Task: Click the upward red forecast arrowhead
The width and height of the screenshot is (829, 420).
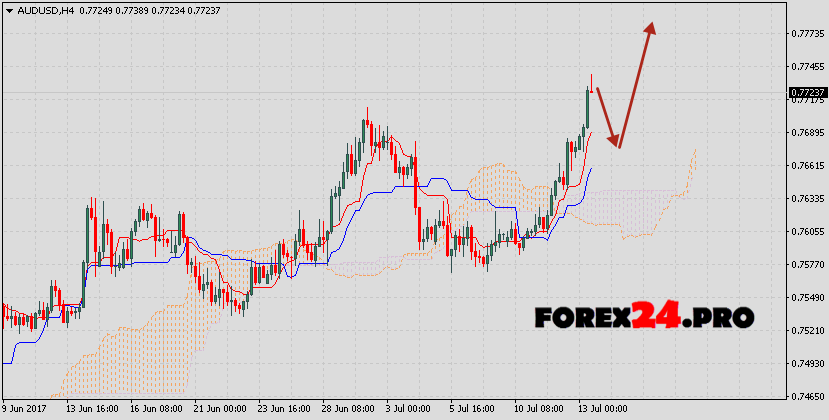Action: coord(651,30)
